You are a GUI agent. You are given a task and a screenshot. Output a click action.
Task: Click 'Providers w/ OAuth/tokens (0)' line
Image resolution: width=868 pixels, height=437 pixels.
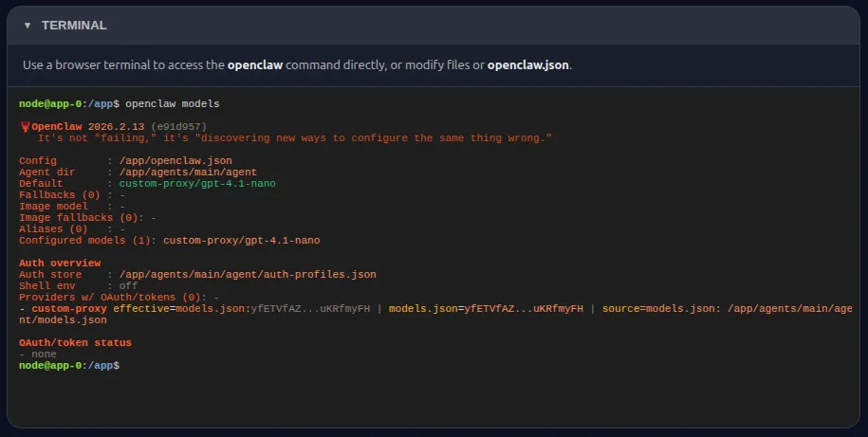119,297
